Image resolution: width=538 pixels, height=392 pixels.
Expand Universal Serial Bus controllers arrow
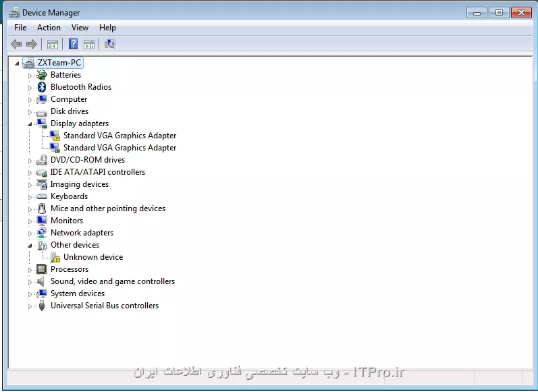click(30, 306)
